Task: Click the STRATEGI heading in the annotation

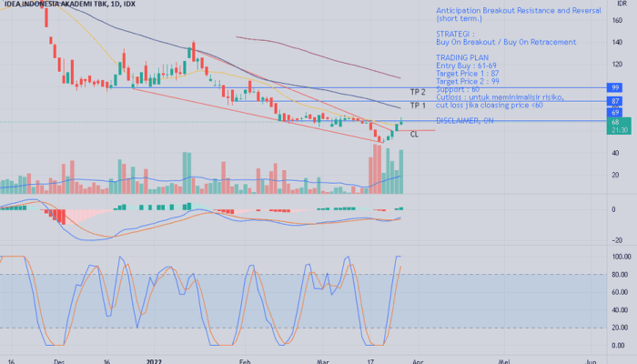Action: tap(455, 34)
